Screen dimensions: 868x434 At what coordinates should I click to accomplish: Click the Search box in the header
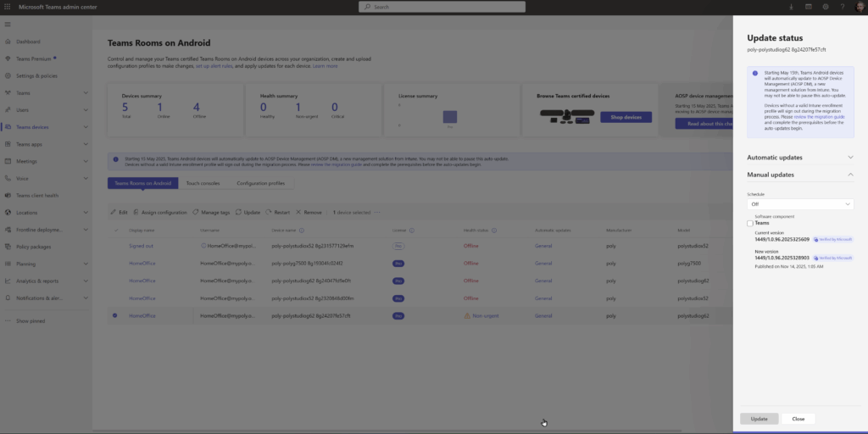[x=442, y=7]
